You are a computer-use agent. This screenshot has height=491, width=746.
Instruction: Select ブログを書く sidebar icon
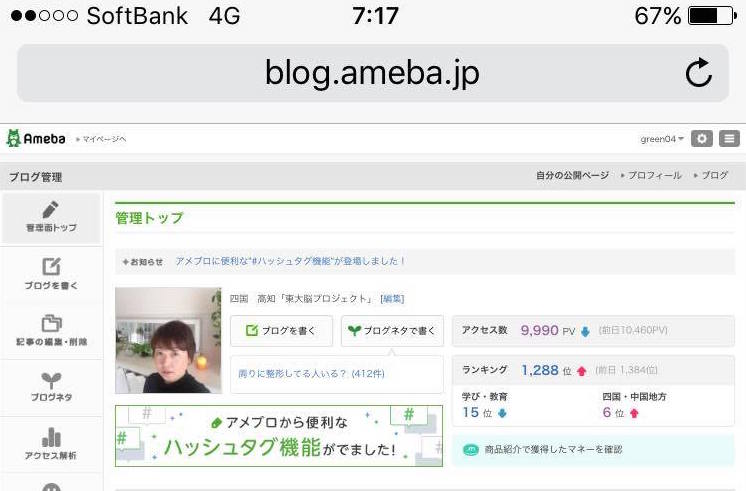point(51,274)
